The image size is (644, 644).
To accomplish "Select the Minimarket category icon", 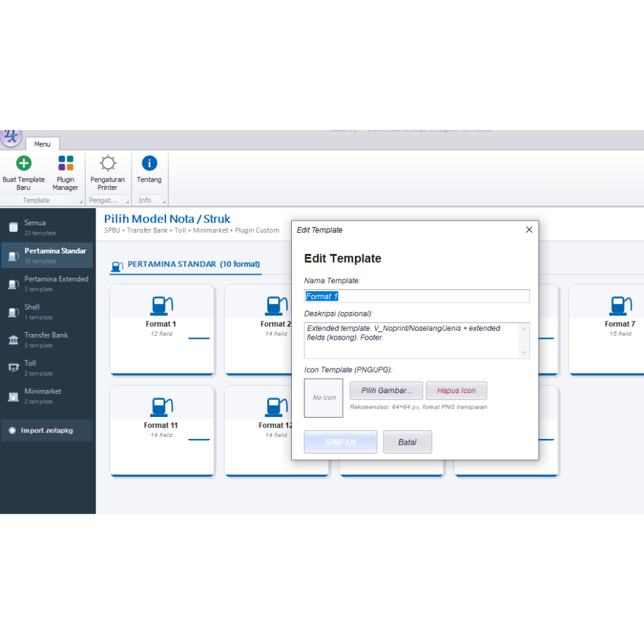I will (14, 395).
